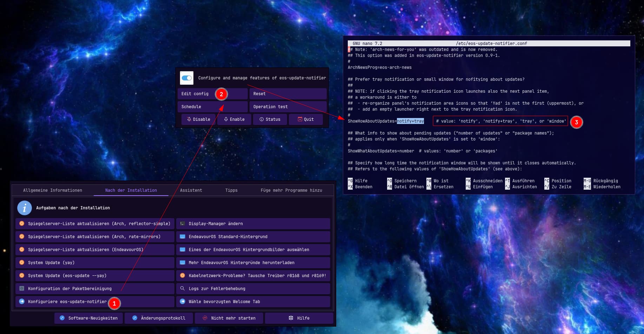Click the info icon beside Aufgaben nach der Installation

click(x=25, y=208)
